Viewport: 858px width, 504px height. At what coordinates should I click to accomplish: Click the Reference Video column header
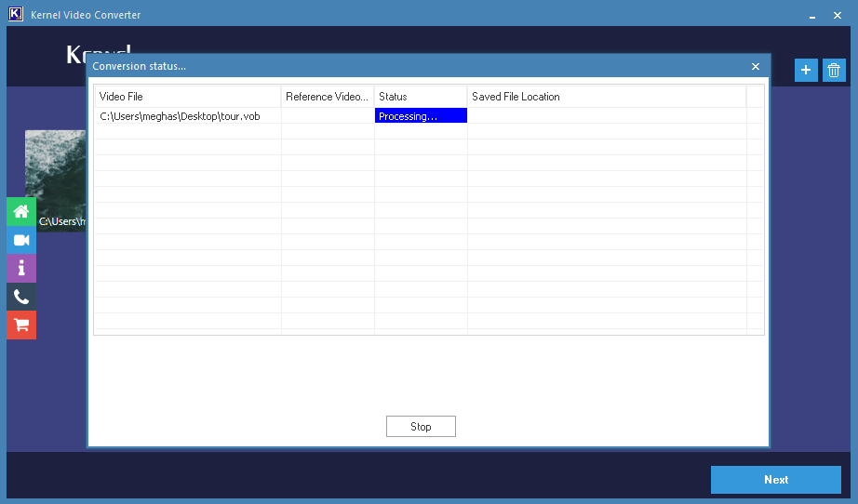pyautogui.click(x=328, y=97)
